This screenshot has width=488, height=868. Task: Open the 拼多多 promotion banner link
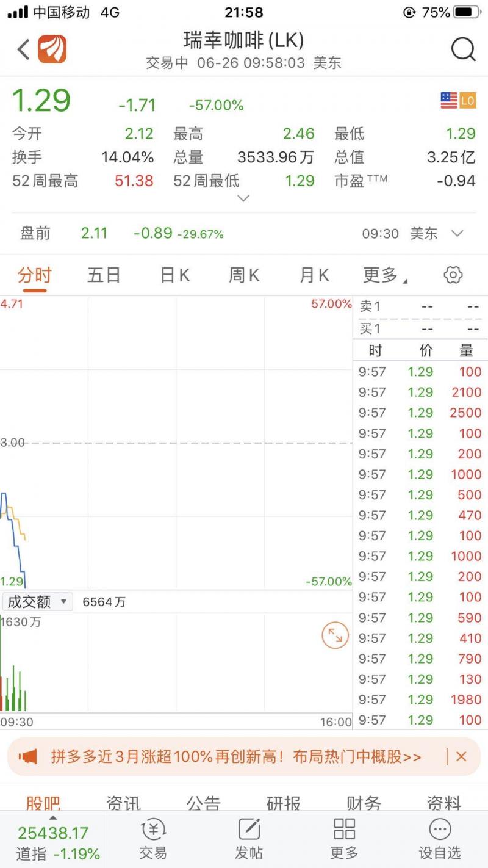[236, 757]
